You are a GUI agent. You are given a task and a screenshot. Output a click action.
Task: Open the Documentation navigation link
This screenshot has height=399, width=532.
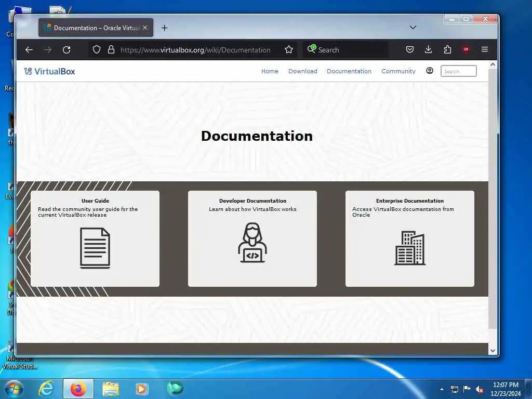(349, 71)
